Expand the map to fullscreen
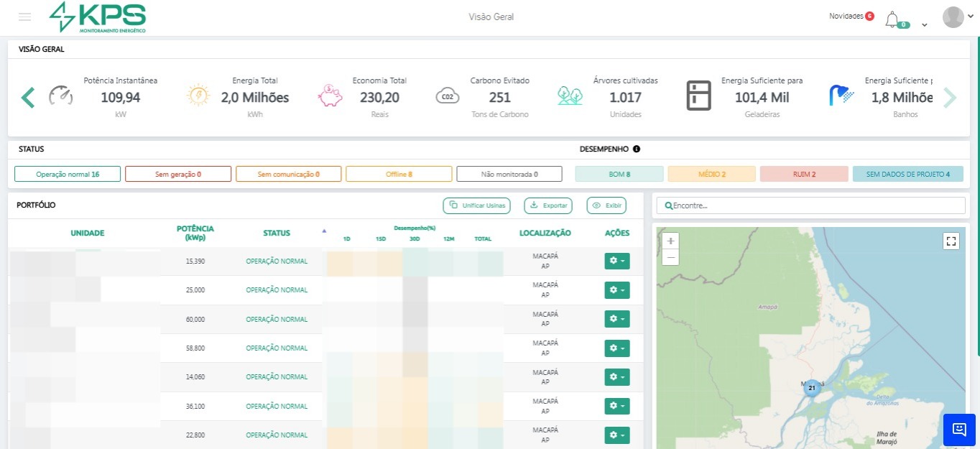980x449 pixels. (x=951, y=241)
